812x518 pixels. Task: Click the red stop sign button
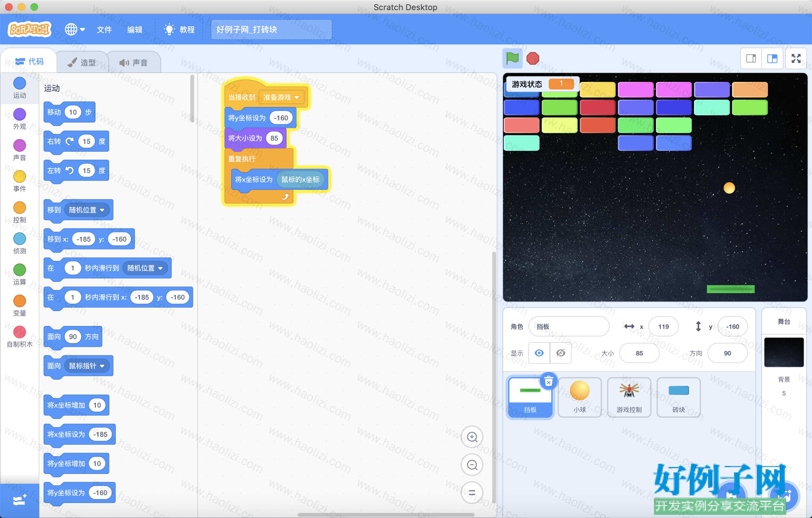[533, 58]
